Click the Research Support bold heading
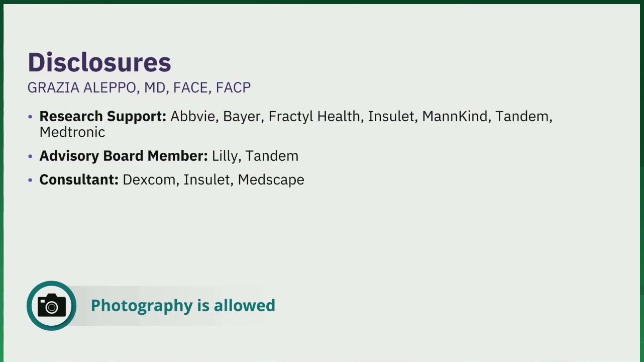This screenshot has height=362, width=644. pos(103,117)
